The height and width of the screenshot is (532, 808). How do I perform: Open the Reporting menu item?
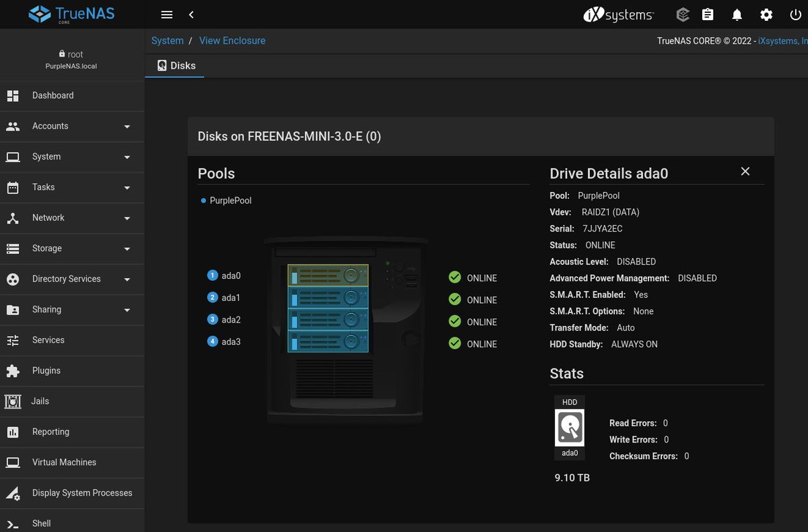click(x=72, y=432)
